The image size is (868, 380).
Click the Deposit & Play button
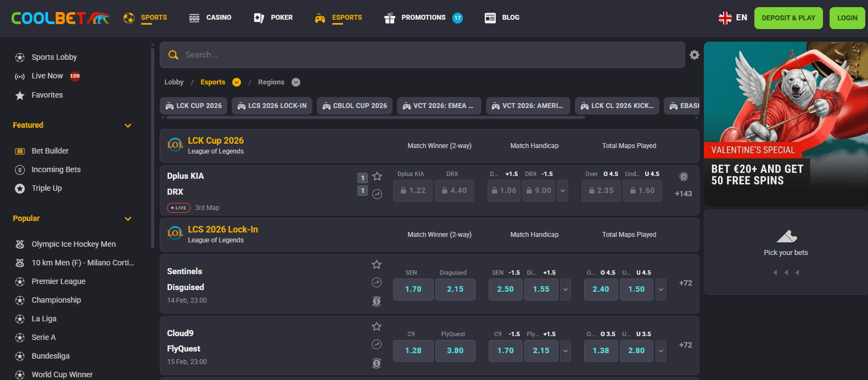coord(788,18)
